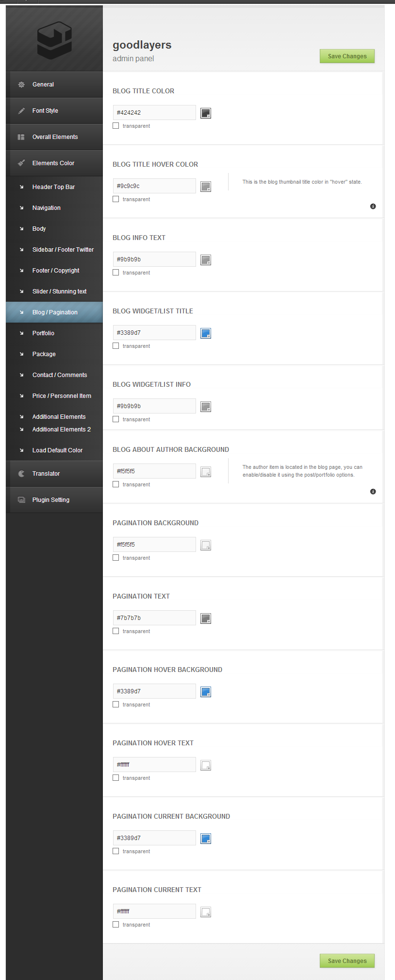Open swatch for Blog About Author Background
This screenshot has width=395, height=980.
click(206, 472)
